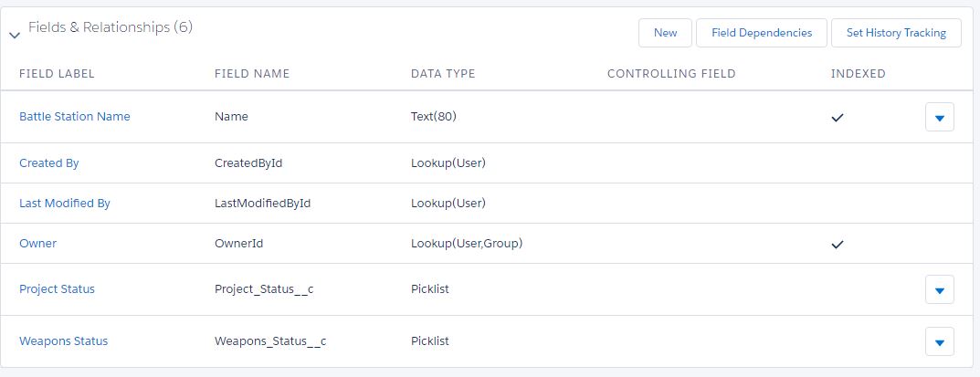
Task: Open actions dropdown for Weapons Status row
Action: click(x=940, y=341)
